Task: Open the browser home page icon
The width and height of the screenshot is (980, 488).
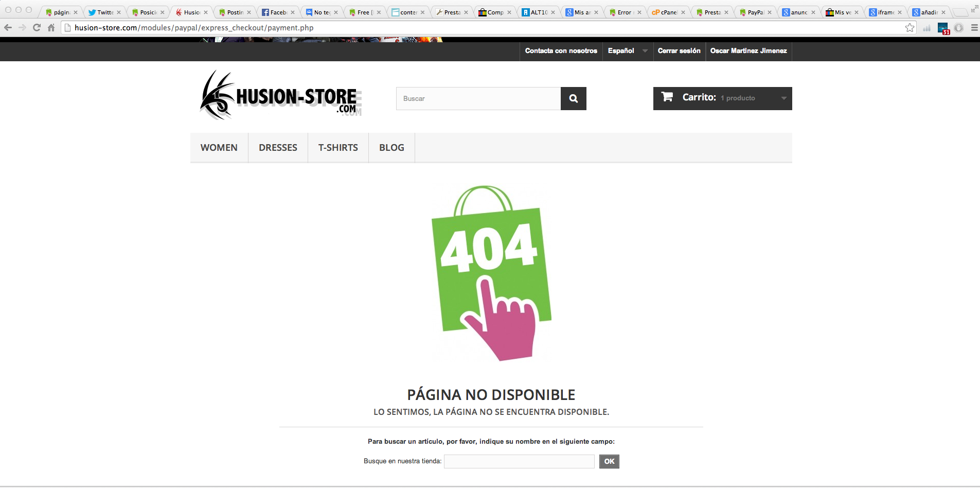Action: 51,28
